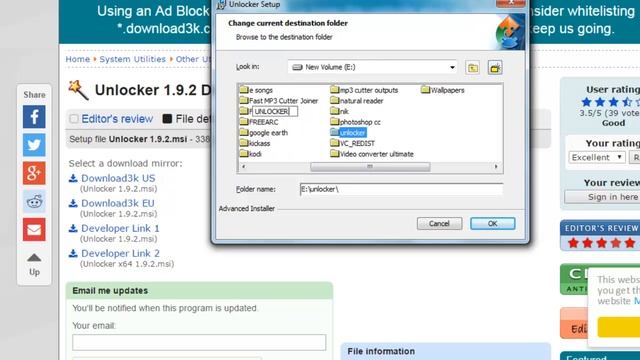Select 'kickass' folder
Screen dimensions: 640x360
(255, 143)
